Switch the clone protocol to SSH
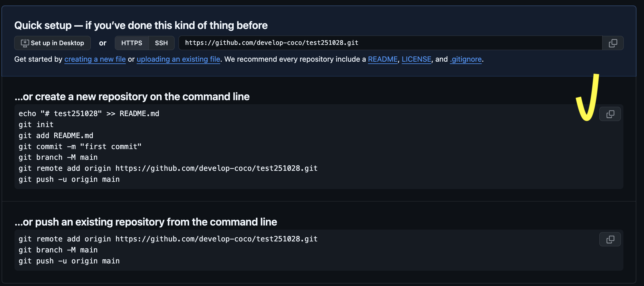The image size is (644, 286). click(161, 43)
